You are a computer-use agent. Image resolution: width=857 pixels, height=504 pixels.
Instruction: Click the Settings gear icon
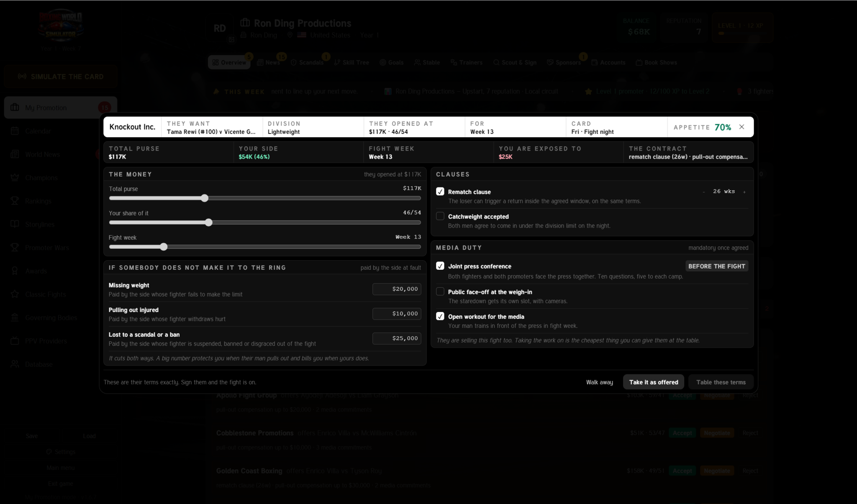pos(49,452)
